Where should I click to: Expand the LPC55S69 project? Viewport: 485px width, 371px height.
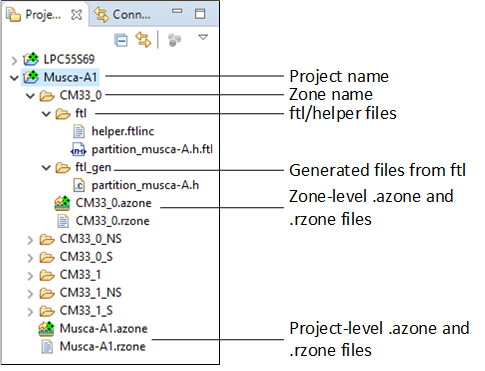click(14, 61)
